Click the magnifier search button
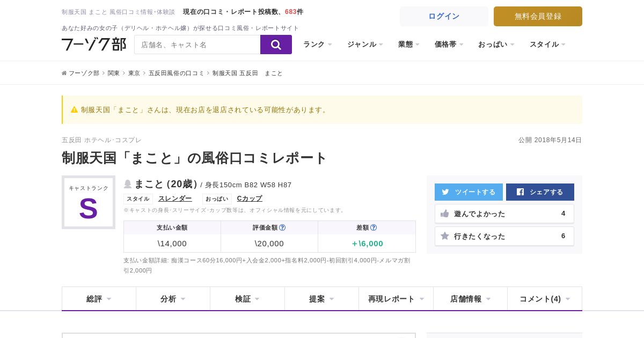Image resolution: width=644 pixels, height=338 pixels. tap(276, 45)
